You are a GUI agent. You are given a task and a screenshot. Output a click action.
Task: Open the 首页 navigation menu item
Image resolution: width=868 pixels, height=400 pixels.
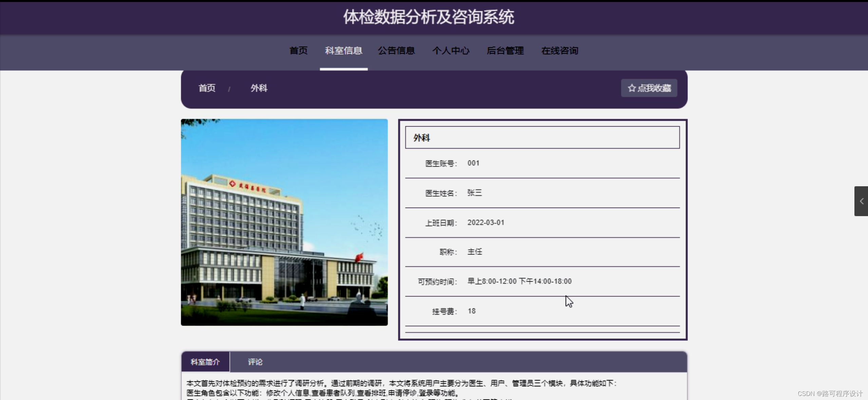[298, 51]
